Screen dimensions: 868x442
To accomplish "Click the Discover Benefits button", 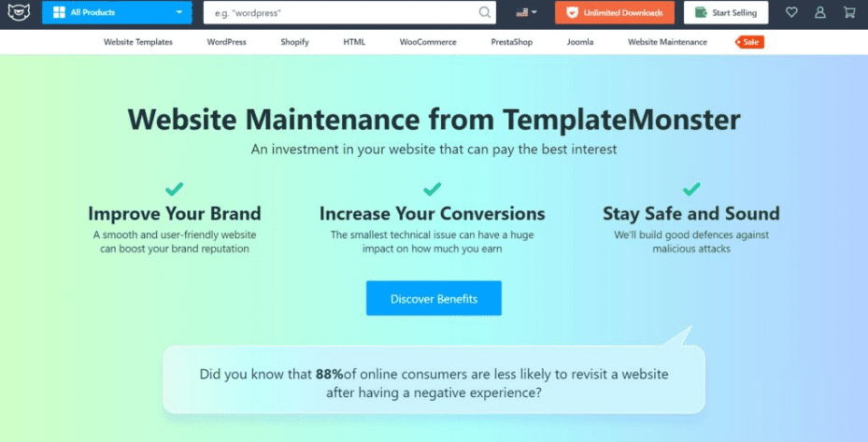I will [434, 298].
